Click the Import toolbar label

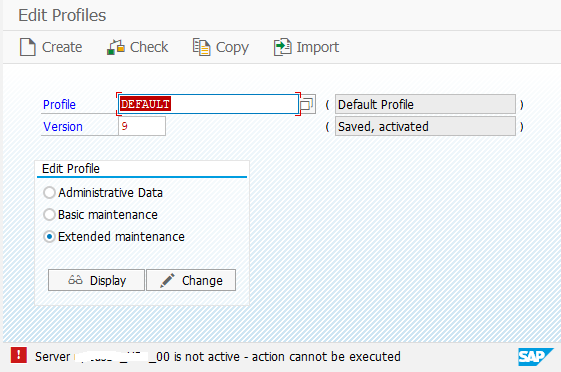318,48
